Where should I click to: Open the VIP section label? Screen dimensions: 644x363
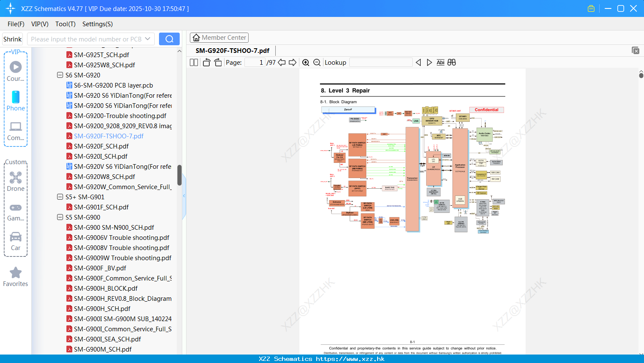[16, 52]
